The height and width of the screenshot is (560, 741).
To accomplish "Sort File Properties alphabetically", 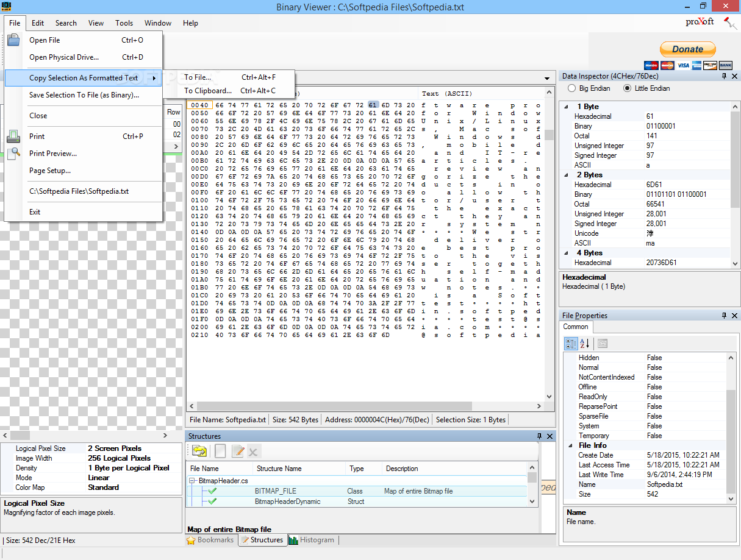I will (584, 343).
